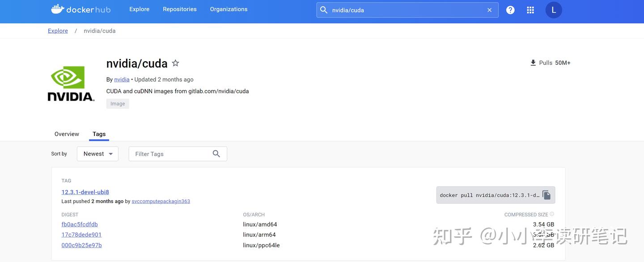Open the apps grid icon
The width and height of the screenshot is (644, 262).
pyautogui.click(x=530, y=10)
